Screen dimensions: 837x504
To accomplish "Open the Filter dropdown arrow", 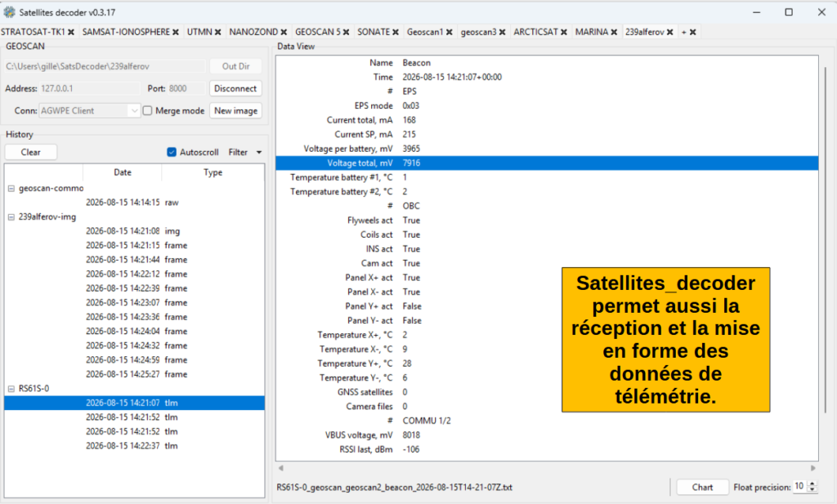I will point(259,153).
